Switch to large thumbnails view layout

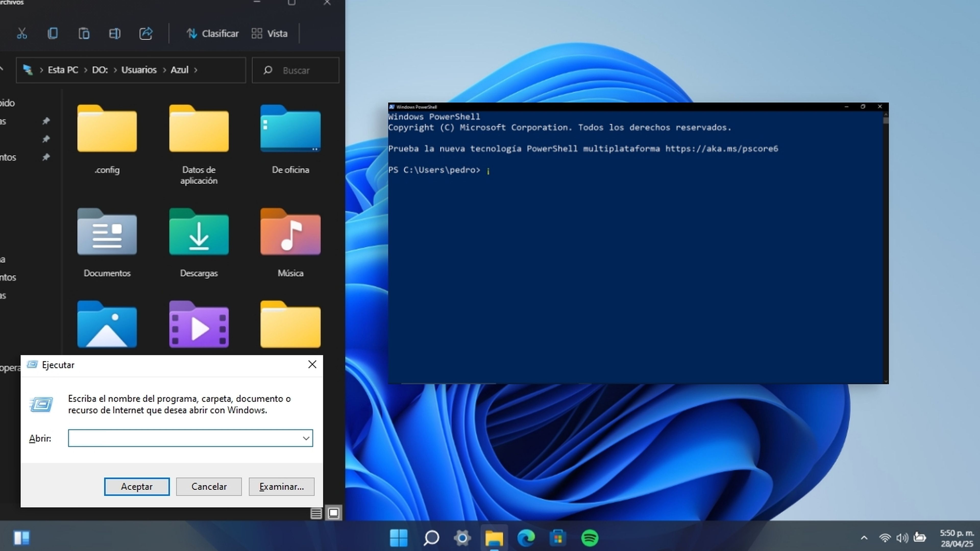[334, 513]
